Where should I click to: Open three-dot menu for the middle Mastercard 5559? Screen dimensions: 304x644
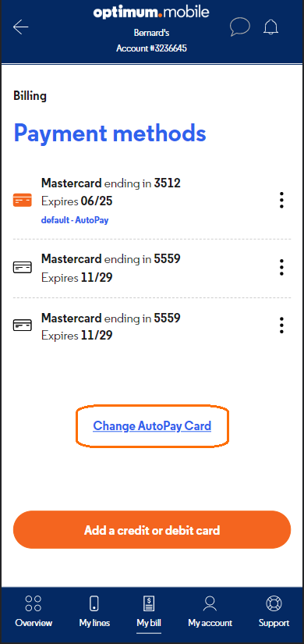281,268
